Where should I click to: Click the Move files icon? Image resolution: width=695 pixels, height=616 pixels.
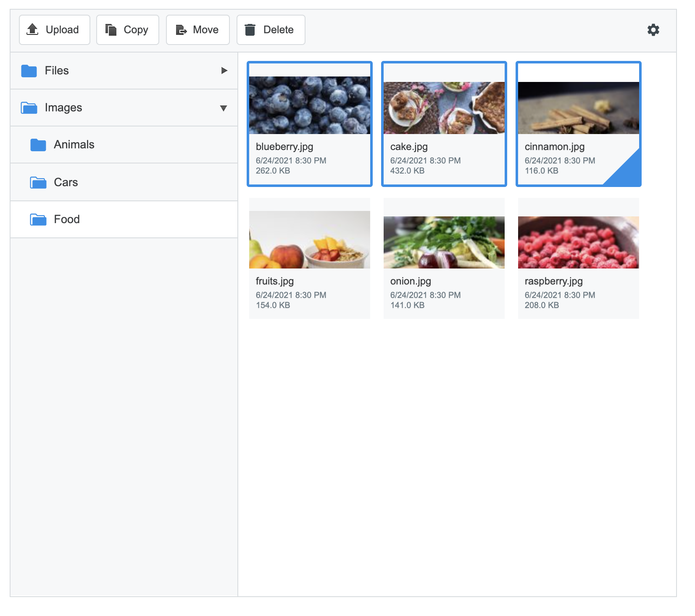tap(182, 29)
